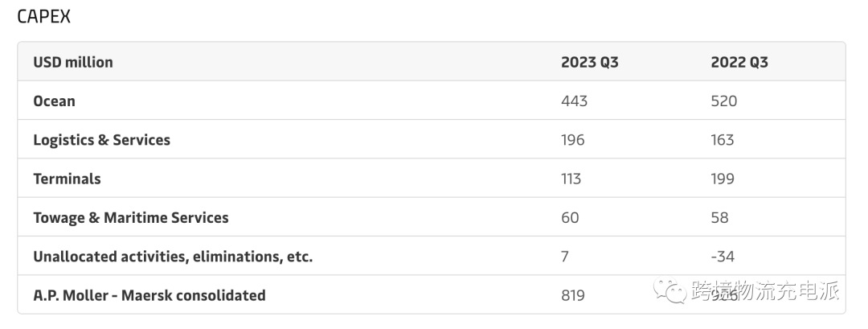Click the Unallocated 2022 Q3 value -34
This screenshot has height=329, width=868.
723,257
